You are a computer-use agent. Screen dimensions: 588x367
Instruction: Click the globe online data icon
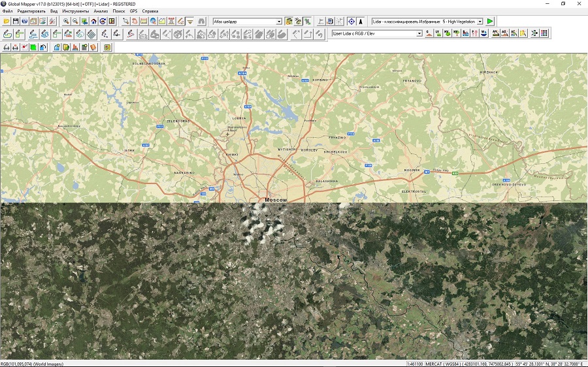(24, 22)
